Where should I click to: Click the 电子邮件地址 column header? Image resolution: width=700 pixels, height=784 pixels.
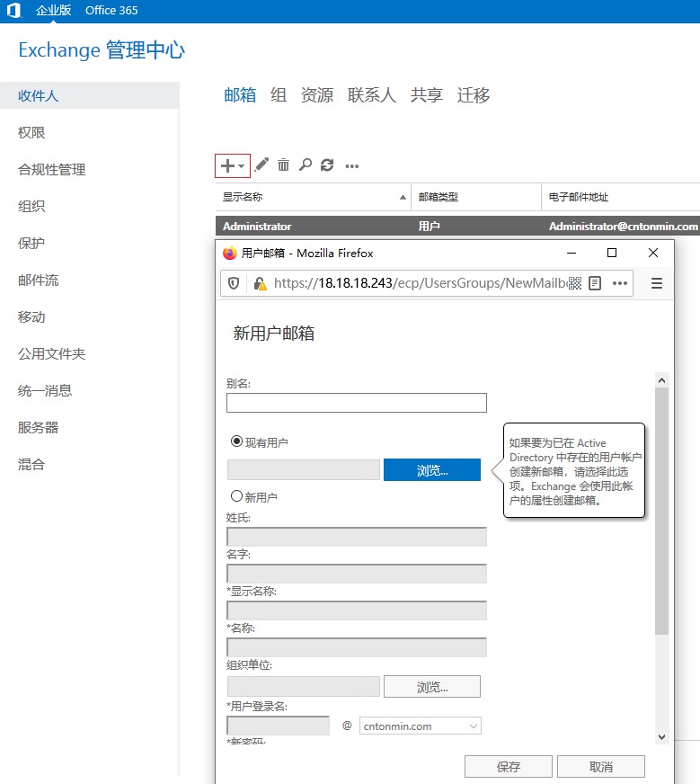tap(621, 197)
